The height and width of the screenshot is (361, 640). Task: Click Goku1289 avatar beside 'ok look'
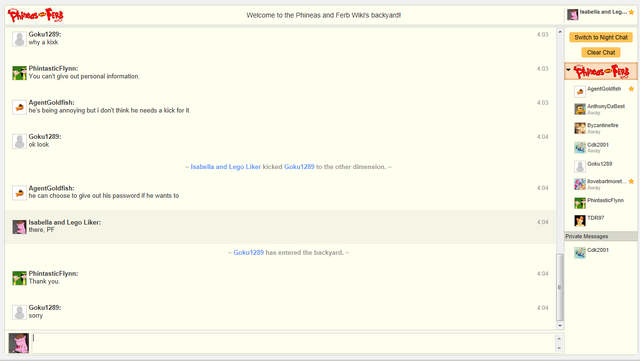(19, 141)
